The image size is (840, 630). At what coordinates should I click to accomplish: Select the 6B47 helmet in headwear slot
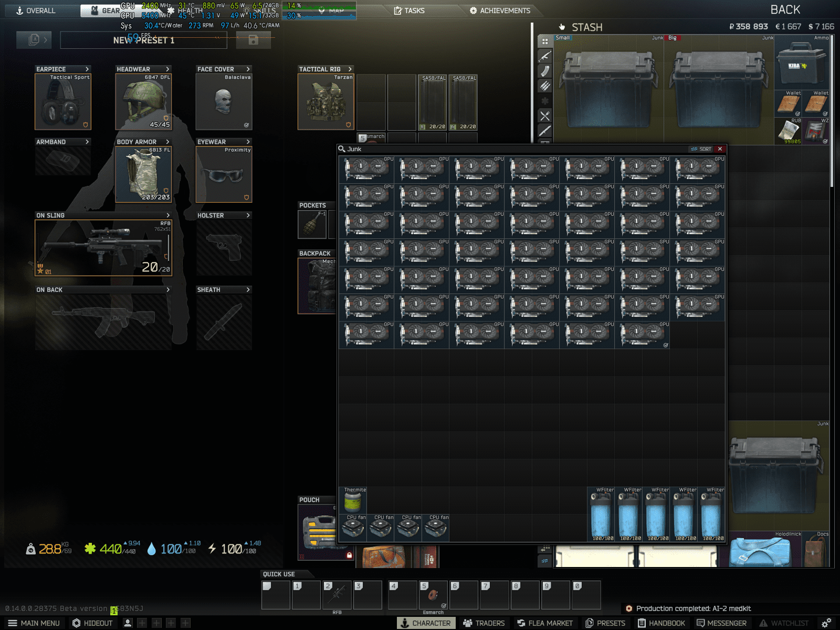[x=143, y=102]
